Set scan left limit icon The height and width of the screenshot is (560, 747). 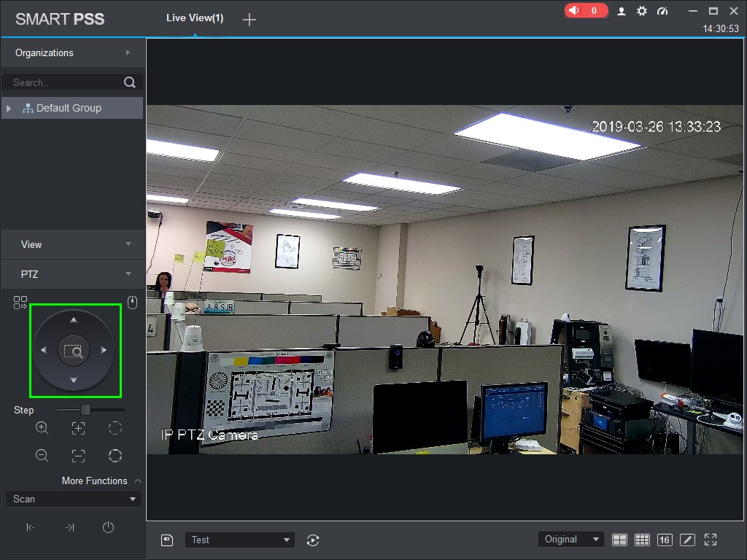[31, 527]
